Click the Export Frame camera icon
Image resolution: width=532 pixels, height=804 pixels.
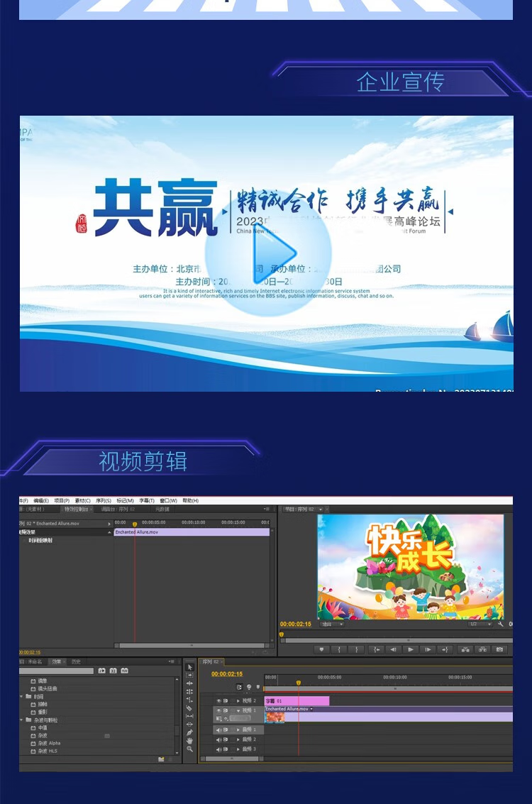(x=499, y=649)
